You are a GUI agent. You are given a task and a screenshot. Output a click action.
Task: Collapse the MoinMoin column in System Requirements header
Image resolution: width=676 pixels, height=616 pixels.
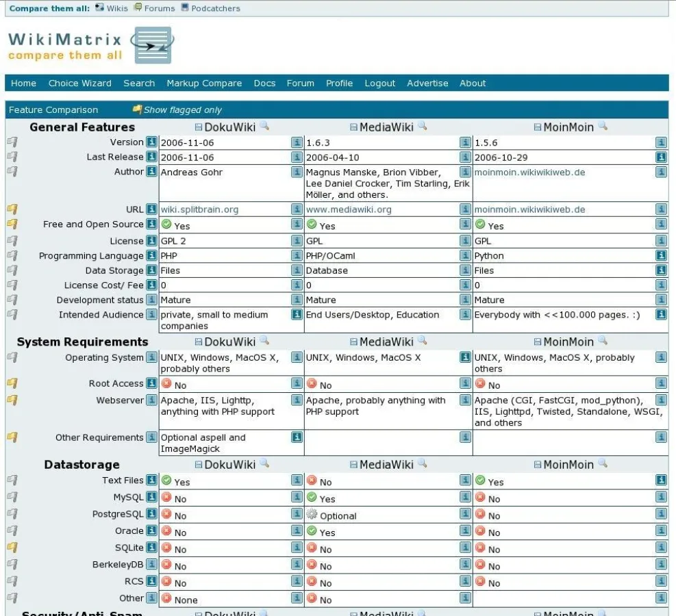tap(538, 342)
